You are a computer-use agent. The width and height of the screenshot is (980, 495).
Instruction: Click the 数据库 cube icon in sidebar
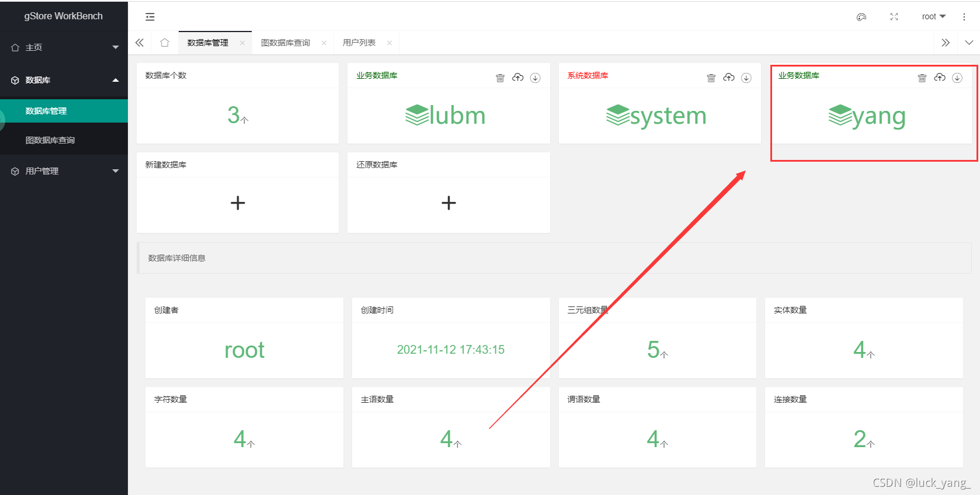point(15,80)
